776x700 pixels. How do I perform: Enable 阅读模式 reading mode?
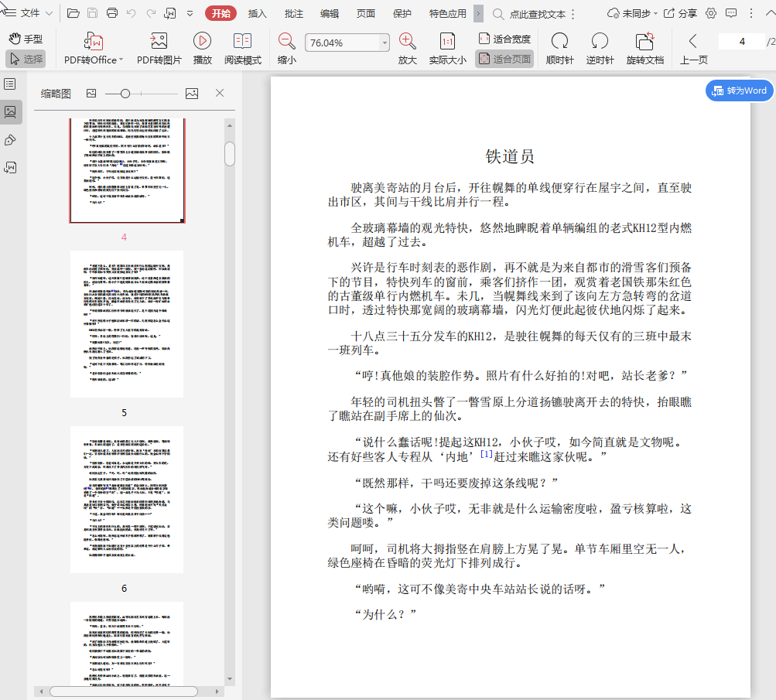coord(242,49)
